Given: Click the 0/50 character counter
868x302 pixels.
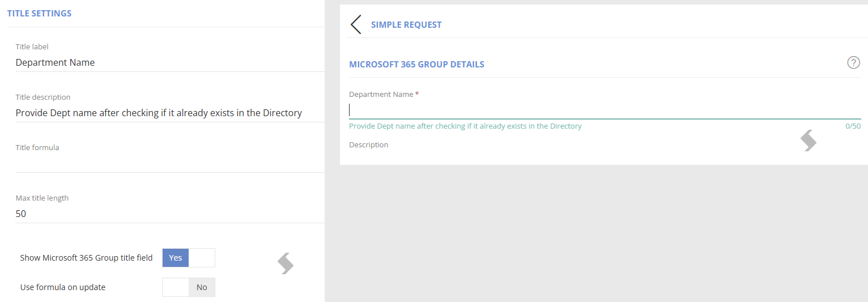Looking at the screenshot, I should click(853, 126).
